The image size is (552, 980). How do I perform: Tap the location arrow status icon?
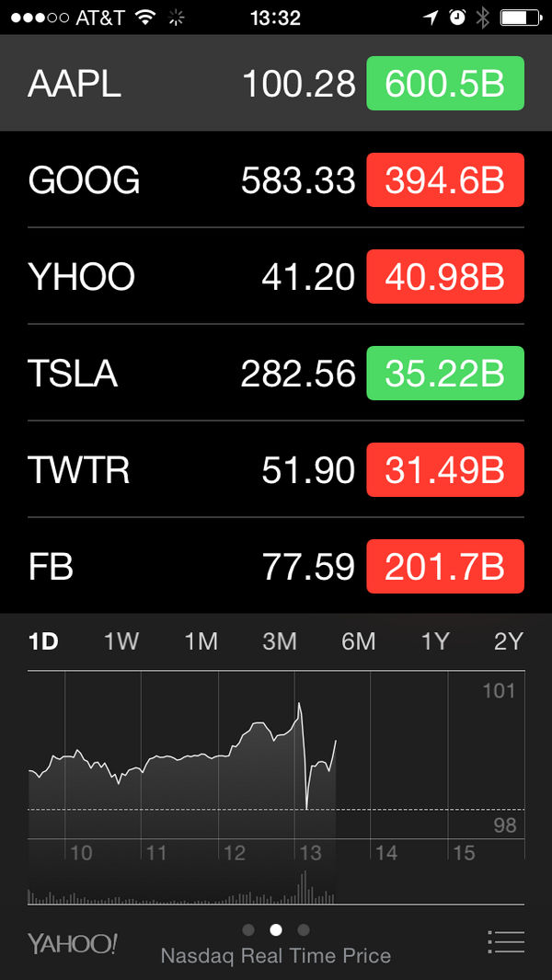(431, 17)
